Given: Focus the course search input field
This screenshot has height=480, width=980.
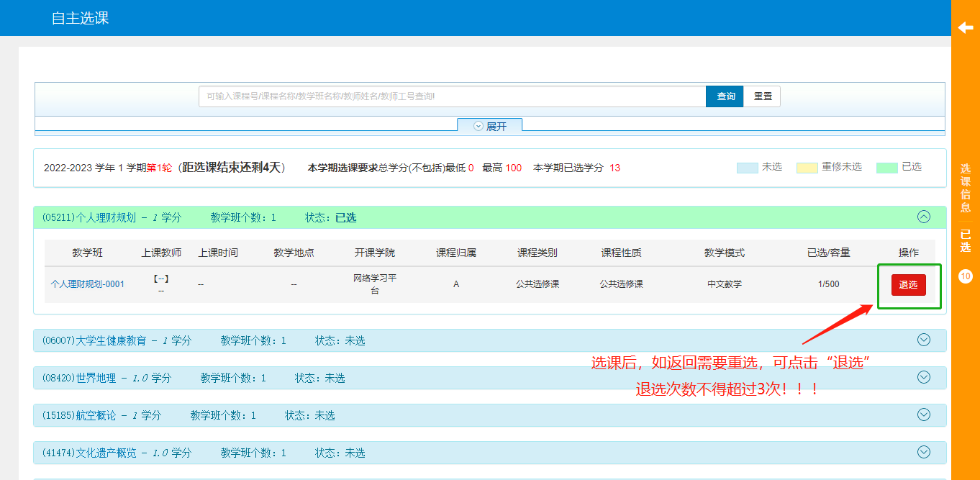Looking at the screenshot, I should [452, 96].
